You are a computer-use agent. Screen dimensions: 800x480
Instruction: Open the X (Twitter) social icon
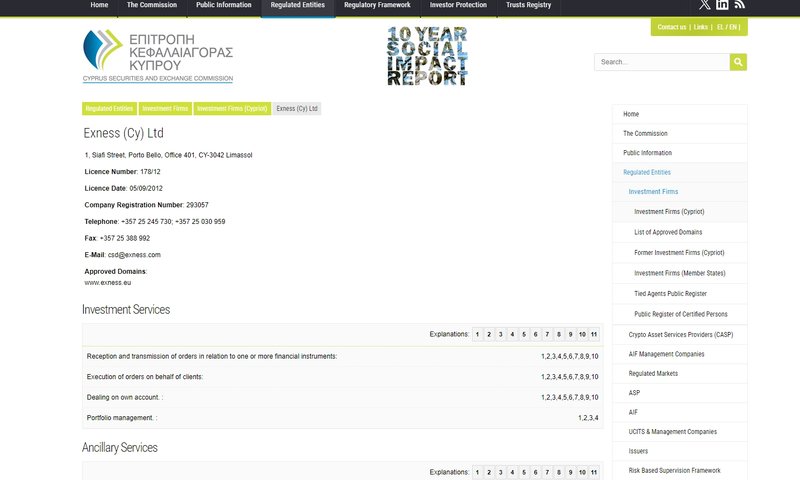pyautogui.click(x=705, y=5)
